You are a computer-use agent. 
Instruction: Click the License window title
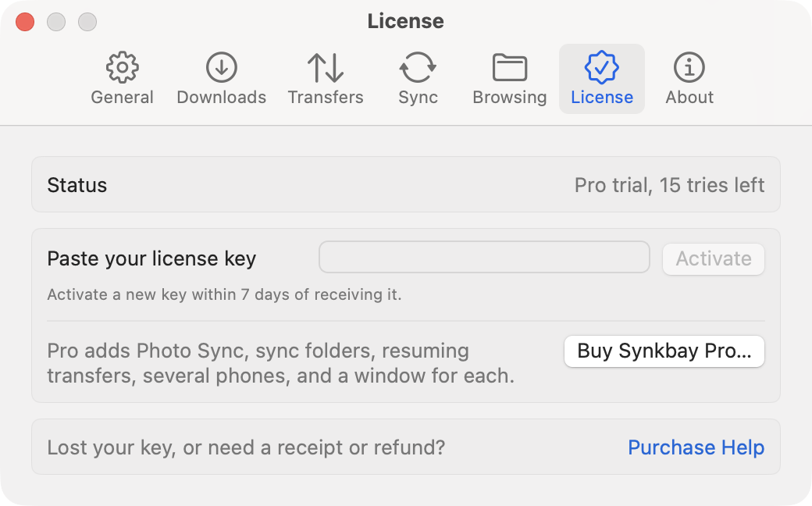tap(405, 21)
